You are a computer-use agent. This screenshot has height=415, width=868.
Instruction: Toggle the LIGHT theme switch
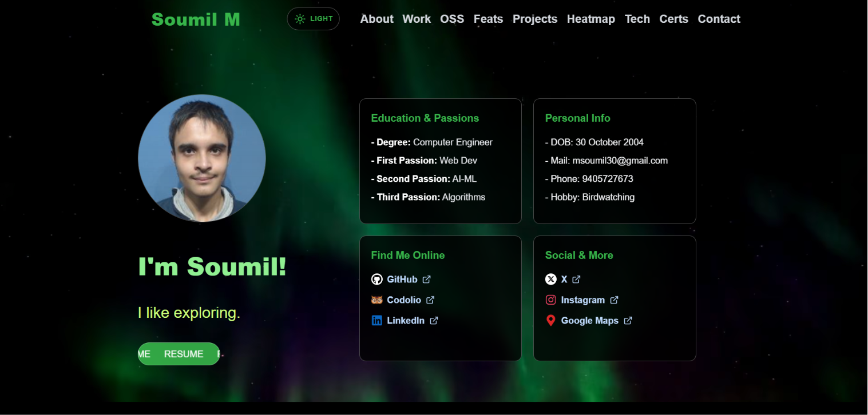[313, 19]
